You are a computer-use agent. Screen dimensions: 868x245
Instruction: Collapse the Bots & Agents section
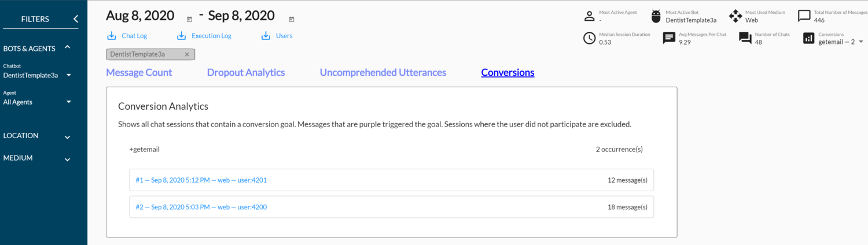pyautogui.click(x=67, y=47)
